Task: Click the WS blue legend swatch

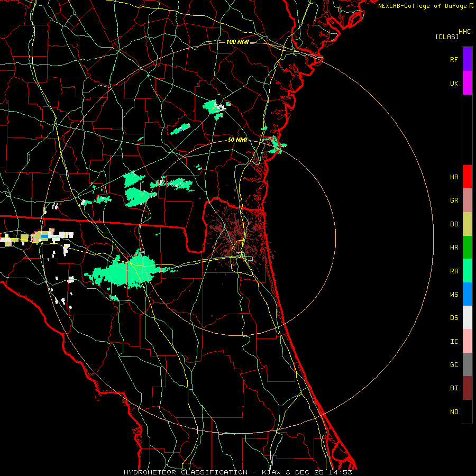Action: [x=467, y=294]
